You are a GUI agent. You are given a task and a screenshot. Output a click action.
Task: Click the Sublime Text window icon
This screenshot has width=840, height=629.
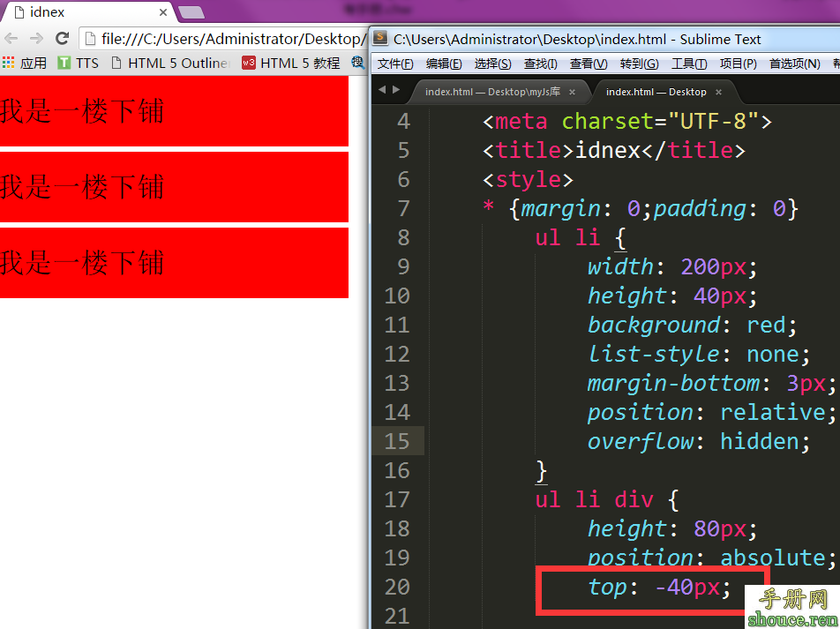[x=380, y=39]
